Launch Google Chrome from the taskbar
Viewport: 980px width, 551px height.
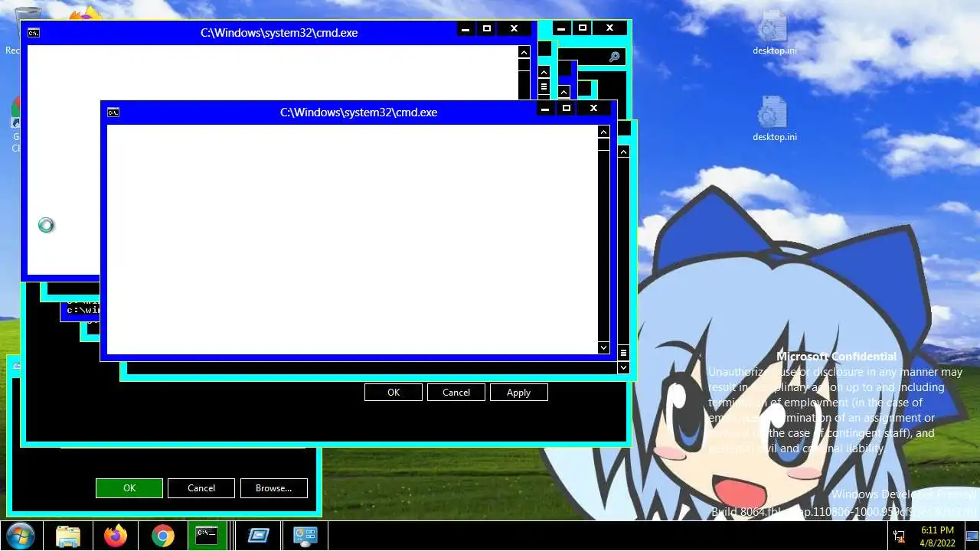click(x=163, y=536)
